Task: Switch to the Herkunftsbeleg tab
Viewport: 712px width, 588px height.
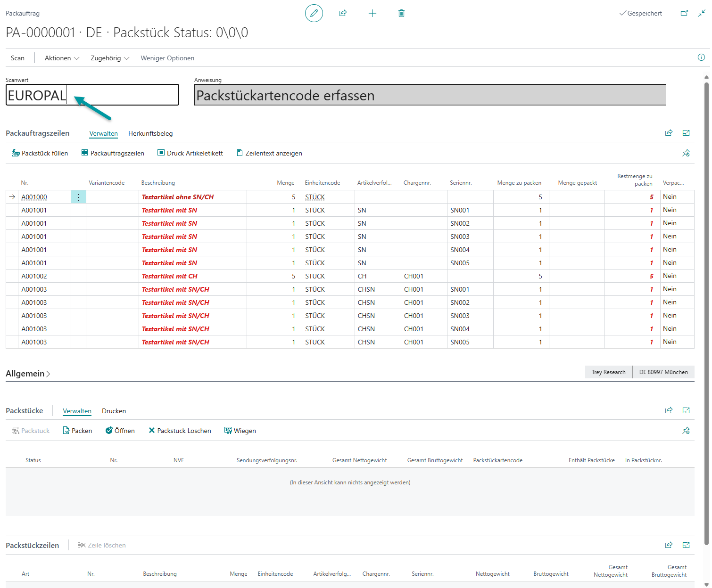Action: tap(150, 133)
